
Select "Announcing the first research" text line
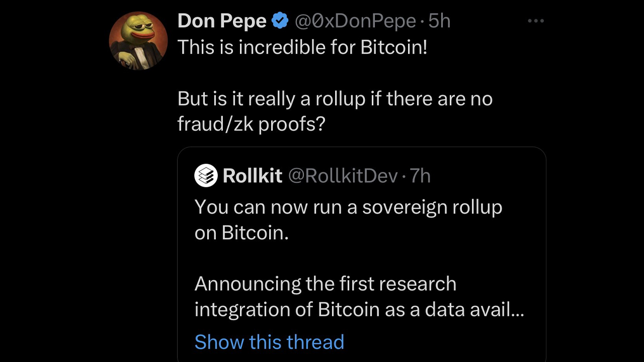tap(325, 284)
